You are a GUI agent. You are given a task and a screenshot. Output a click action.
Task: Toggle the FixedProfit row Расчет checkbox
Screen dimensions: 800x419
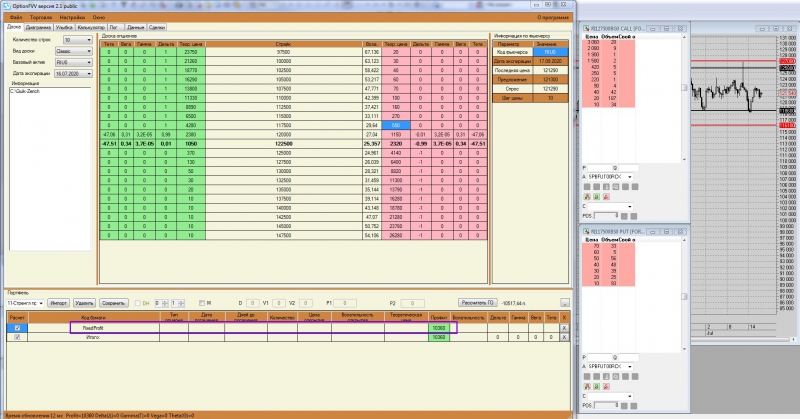(x=17, y=328)
